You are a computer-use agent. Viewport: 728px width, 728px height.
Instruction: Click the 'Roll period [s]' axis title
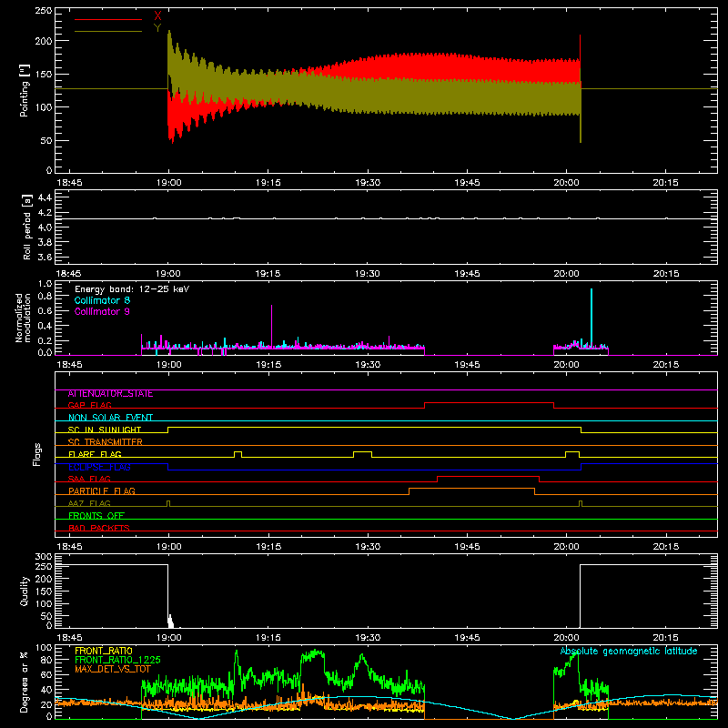[27, 227]
